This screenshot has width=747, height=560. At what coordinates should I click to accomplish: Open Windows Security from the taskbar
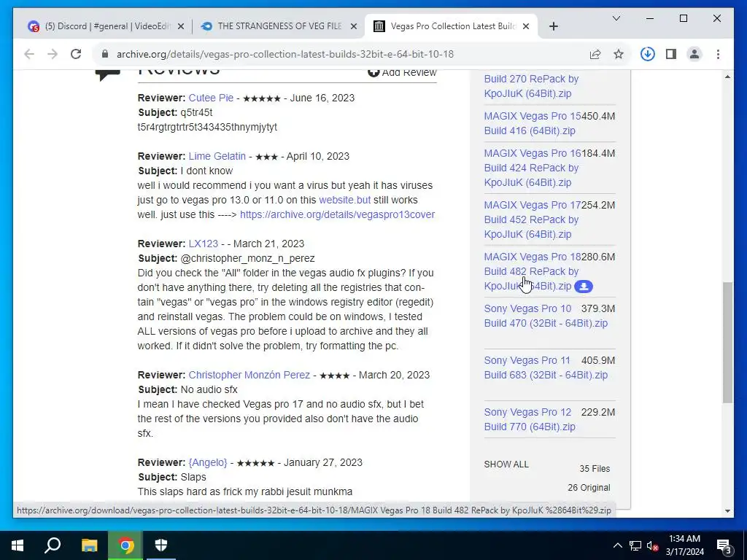(161, 545)
